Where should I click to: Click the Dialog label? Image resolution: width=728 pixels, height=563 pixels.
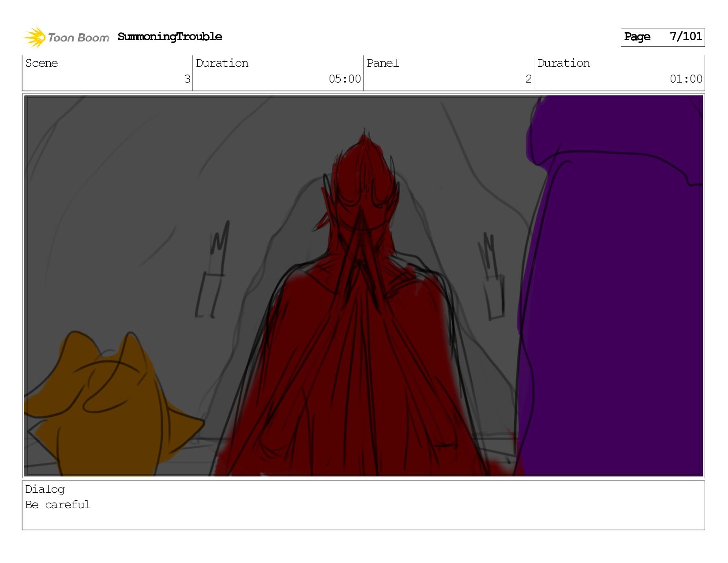[x=45, y=489]
